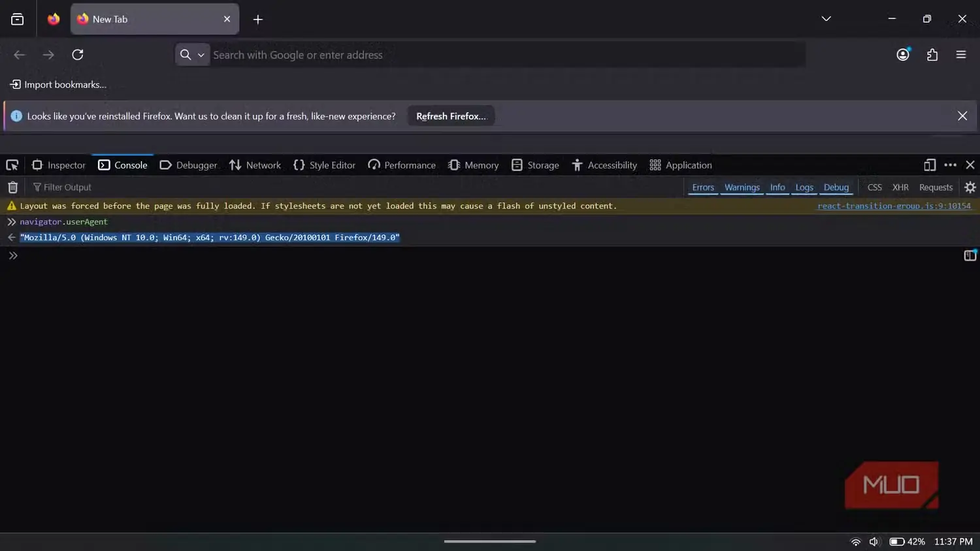Open the react-transition-group.js source link
980x551 pixels.
tap(894, 206)
